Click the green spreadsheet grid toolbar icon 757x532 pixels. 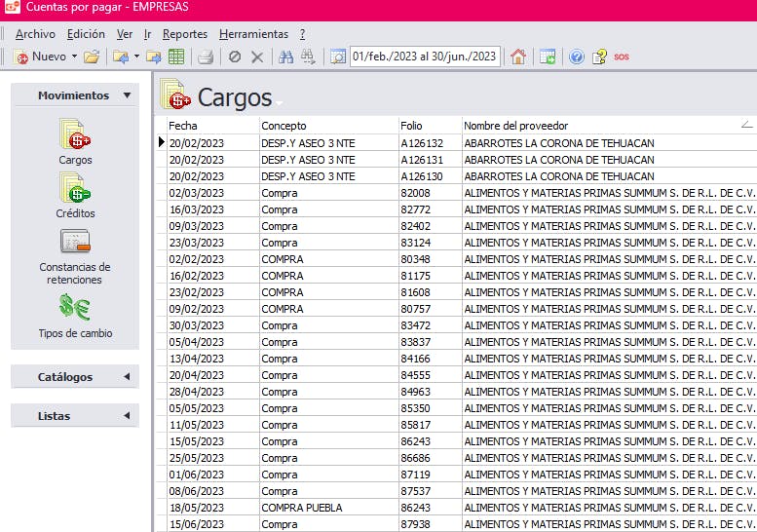176,57
